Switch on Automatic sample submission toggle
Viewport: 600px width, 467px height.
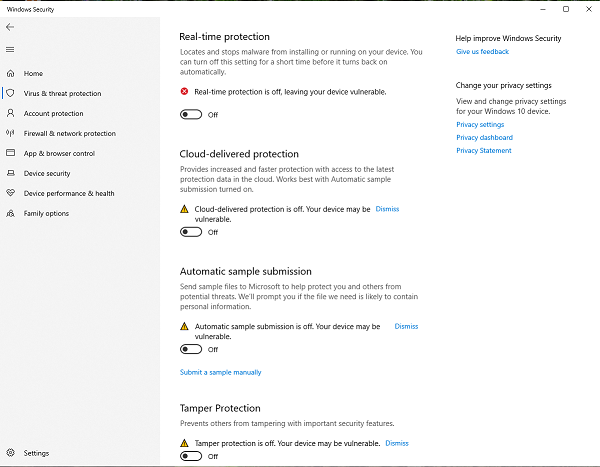(x=190, y=349)
